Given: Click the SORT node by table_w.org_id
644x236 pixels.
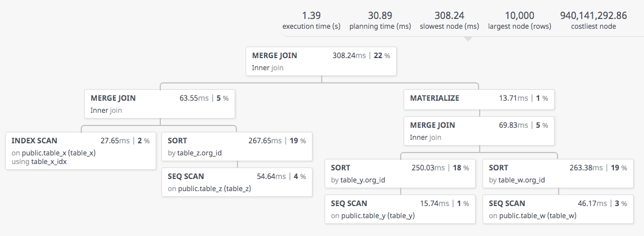Looking at the screenshot, I should (x=558, y=173).
